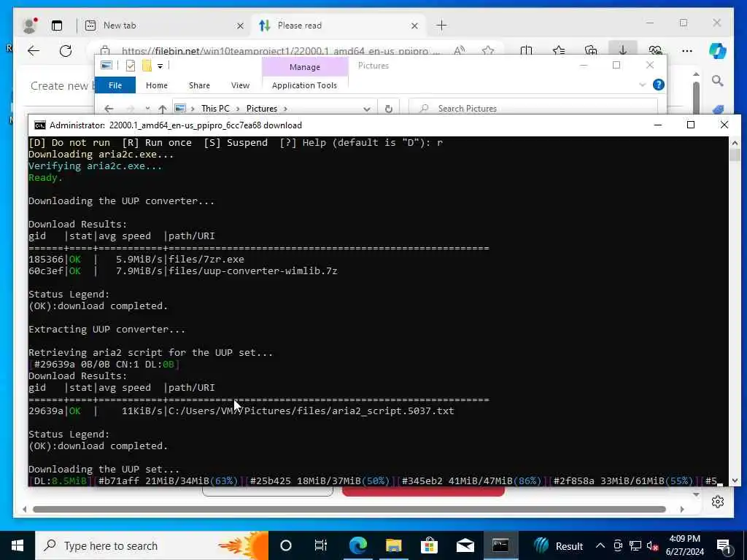Open Copilot icon in Edge
Screen dimensions: 747x560
click(718, 50)
